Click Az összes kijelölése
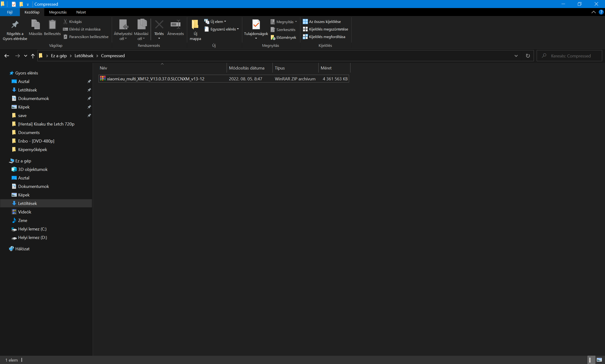The image size is (605, 364). [322, 22]
